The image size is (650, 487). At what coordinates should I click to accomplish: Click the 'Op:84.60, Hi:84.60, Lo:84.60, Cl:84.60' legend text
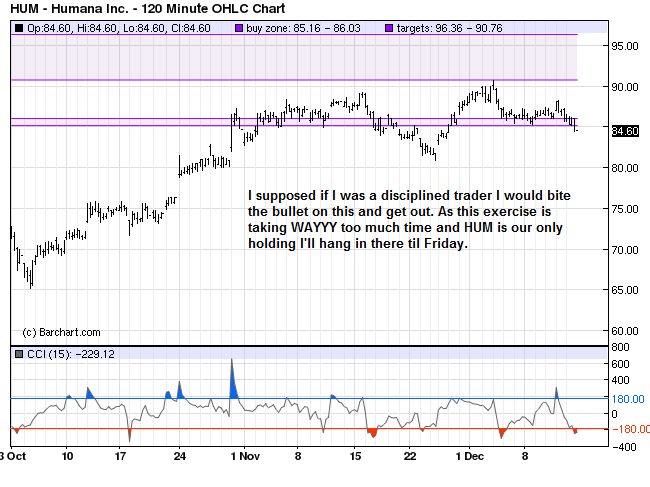[119, 28]
